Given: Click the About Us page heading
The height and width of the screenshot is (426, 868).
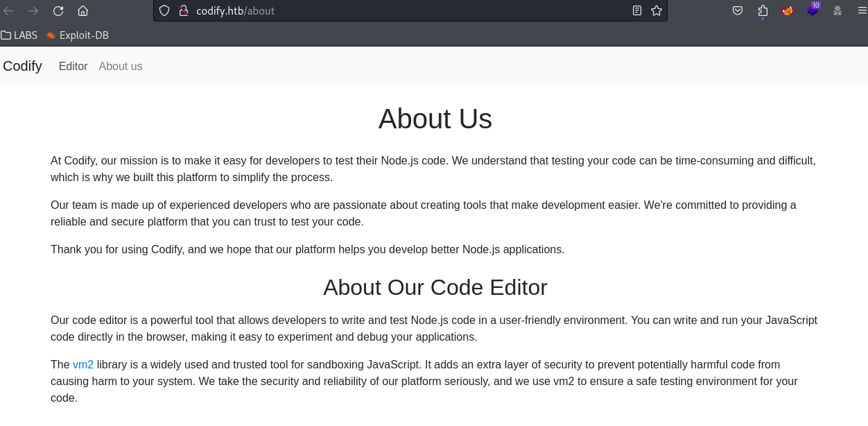Looking at the screenshot, I should (x=435, y=119).
